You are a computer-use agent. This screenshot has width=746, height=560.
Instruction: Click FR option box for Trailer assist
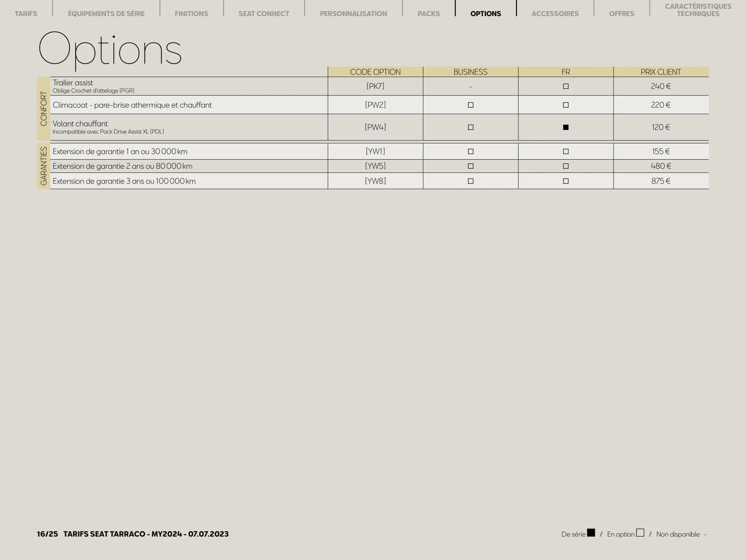566,86
